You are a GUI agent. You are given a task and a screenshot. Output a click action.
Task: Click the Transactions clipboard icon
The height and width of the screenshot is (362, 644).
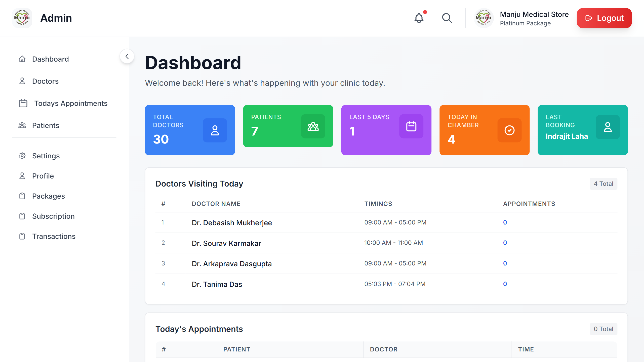tap(22, 236)
